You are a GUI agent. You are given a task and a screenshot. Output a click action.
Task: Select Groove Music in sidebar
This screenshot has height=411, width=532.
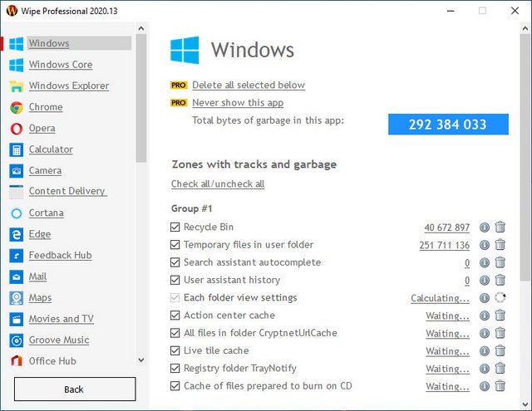[x=59, y=340]
